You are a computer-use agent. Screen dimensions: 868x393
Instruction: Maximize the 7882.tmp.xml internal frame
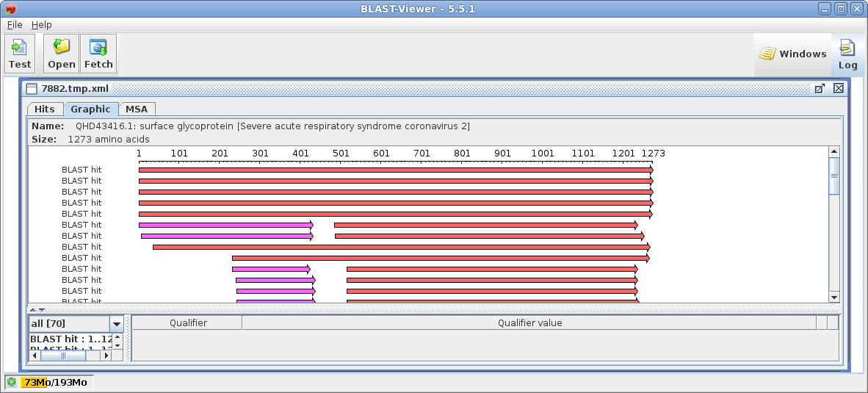[x=820, y=88]
